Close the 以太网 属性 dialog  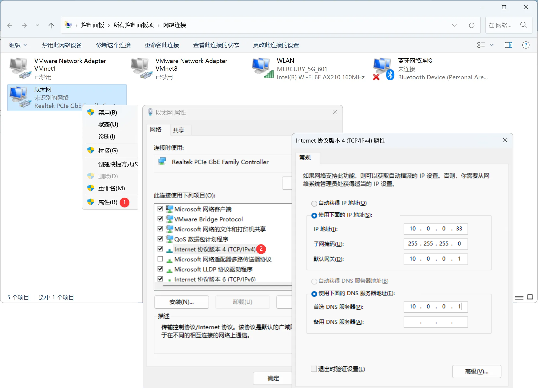335,112
